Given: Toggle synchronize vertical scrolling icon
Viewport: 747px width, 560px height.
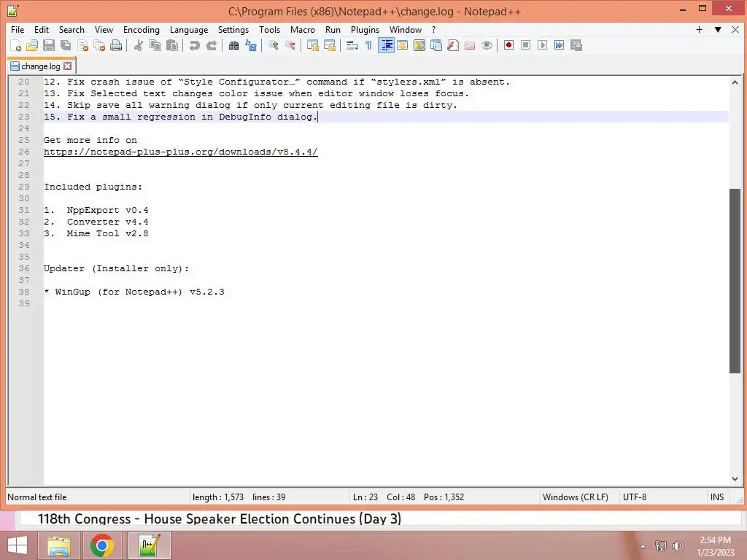Looking at the screenshot, I should 312,45.
